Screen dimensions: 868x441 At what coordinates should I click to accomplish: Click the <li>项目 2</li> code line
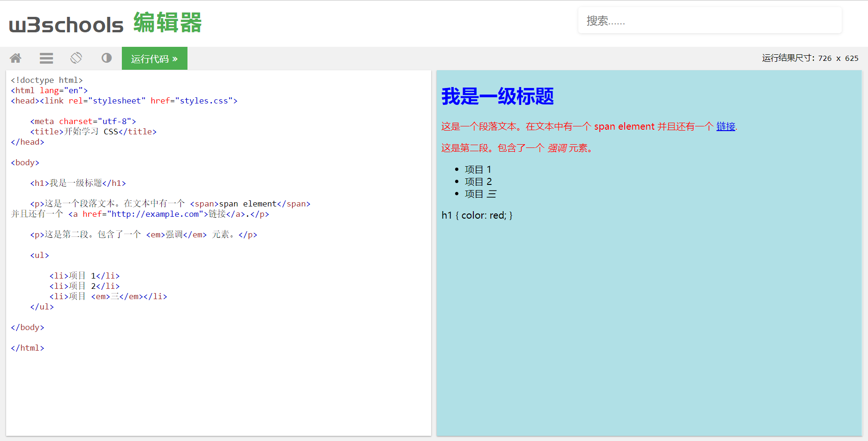pyautogui.click(x=84, y=286)
